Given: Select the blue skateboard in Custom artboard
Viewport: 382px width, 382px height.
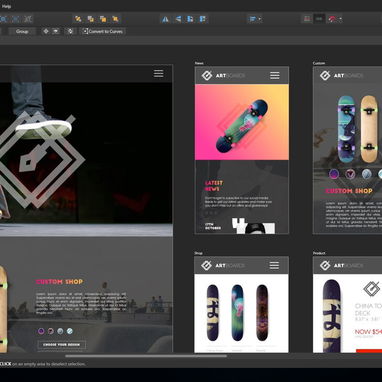Looking at the screenshot, I should [x=346, y=129].
